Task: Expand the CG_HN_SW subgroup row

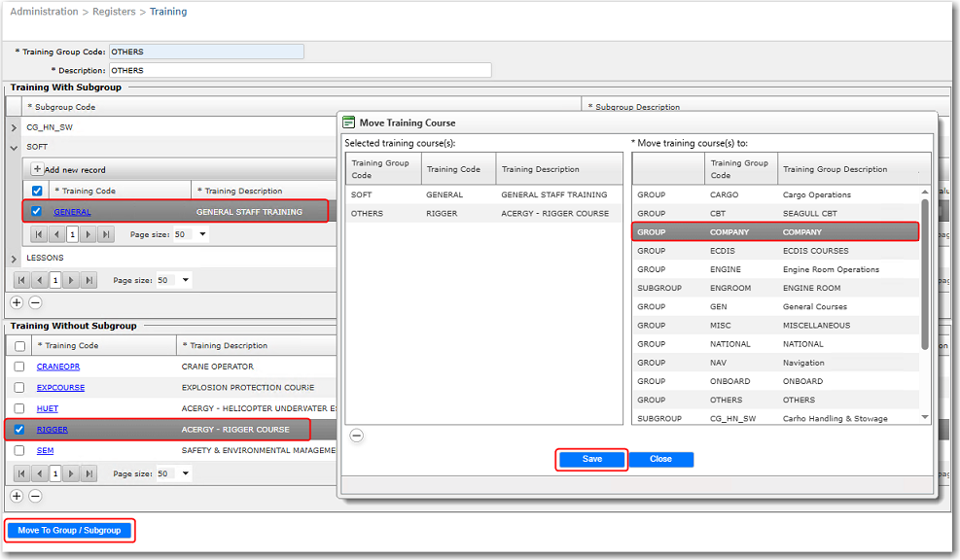Action: pos(14,127)
